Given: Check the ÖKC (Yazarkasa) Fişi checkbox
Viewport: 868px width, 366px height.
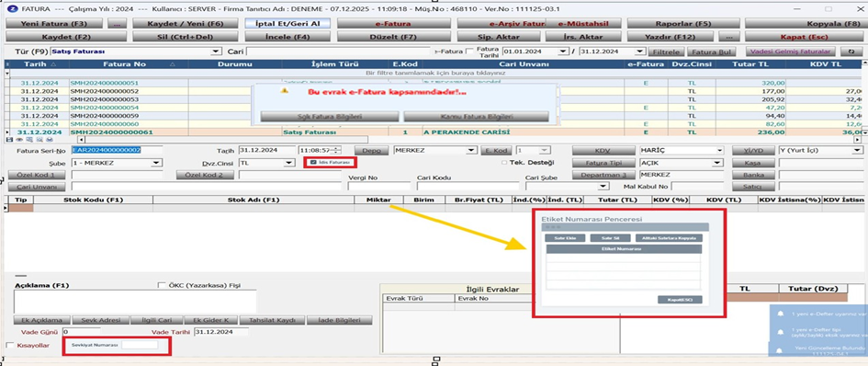Looking at the screenshot, I should 162,286.
